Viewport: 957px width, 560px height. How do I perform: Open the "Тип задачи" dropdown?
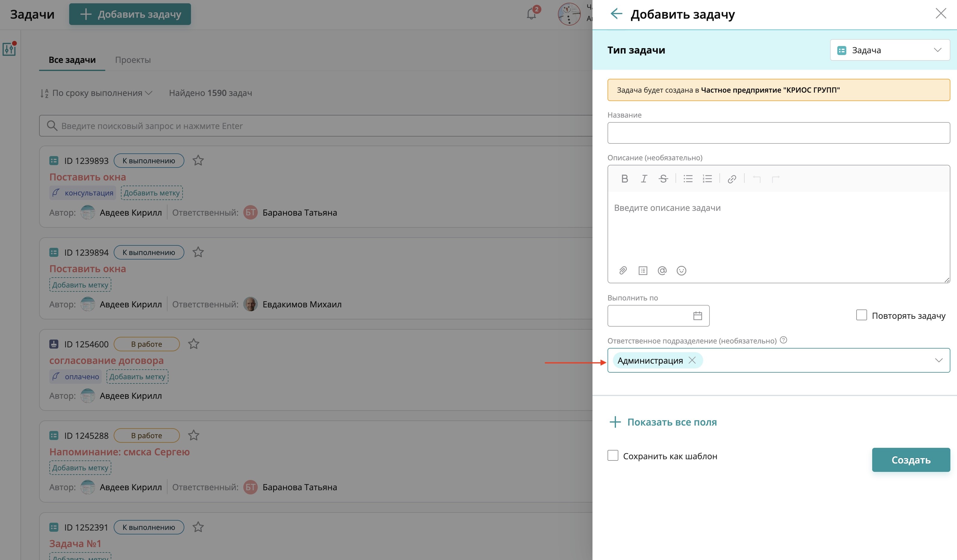(889, 50)
